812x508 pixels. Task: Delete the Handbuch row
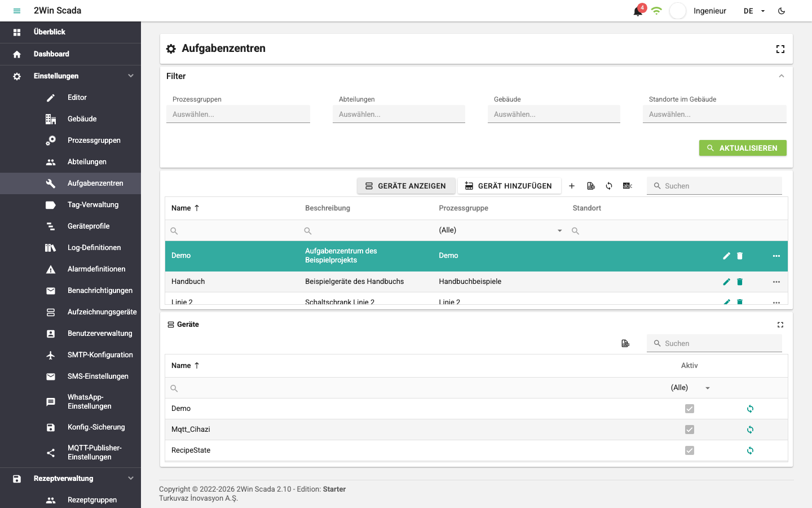pyautogui.click(x=740, y=282)
